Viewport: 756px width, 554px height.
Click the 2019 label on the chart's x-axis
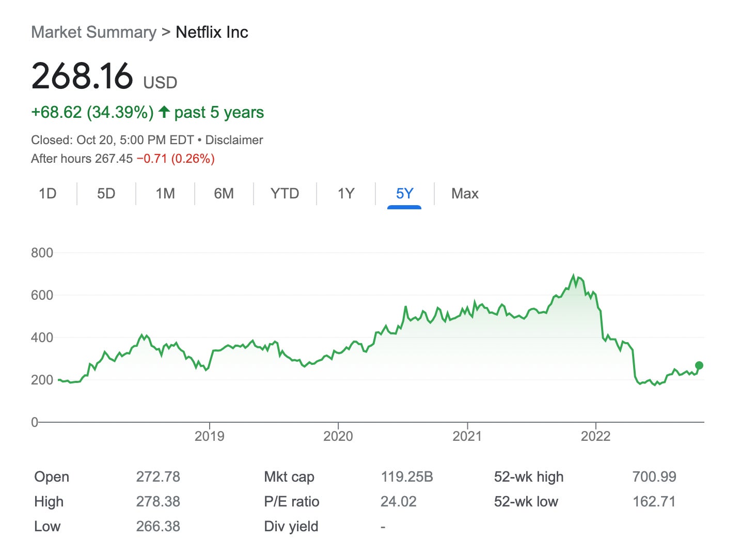click(x=209, y=436)
